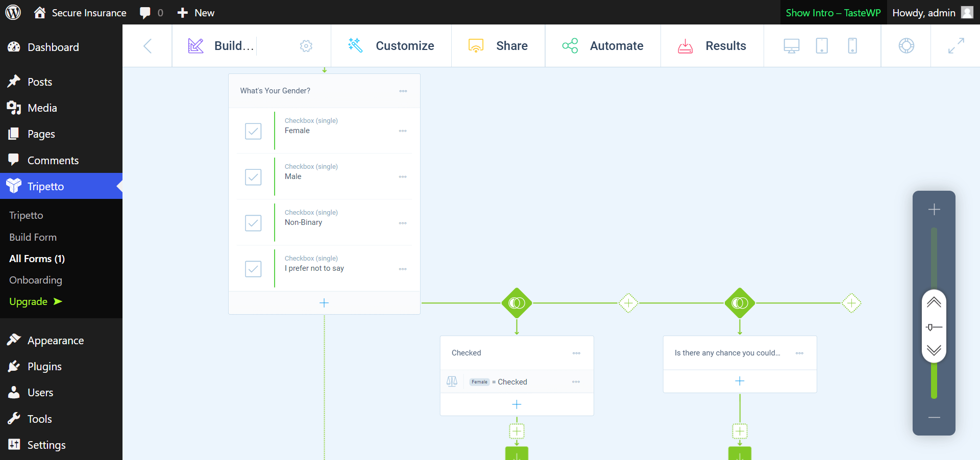Viewport: 980px width, 460px height.
Task: Insert section via dashed plus below second branch
Action: tap(740, 431)
